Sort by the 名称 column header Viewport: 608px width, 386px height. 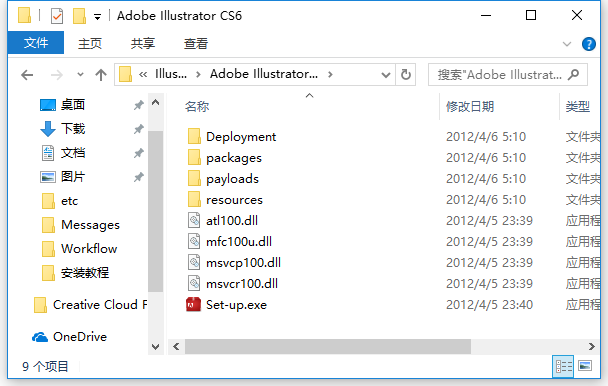[197, 106]
